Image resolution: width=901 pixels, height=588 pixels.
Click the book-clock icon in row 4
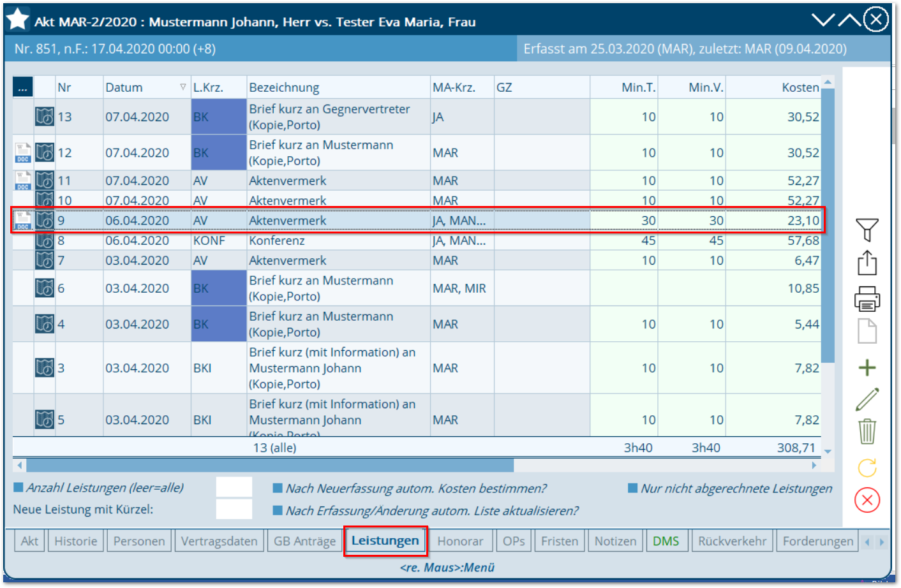tap(45, 324)
